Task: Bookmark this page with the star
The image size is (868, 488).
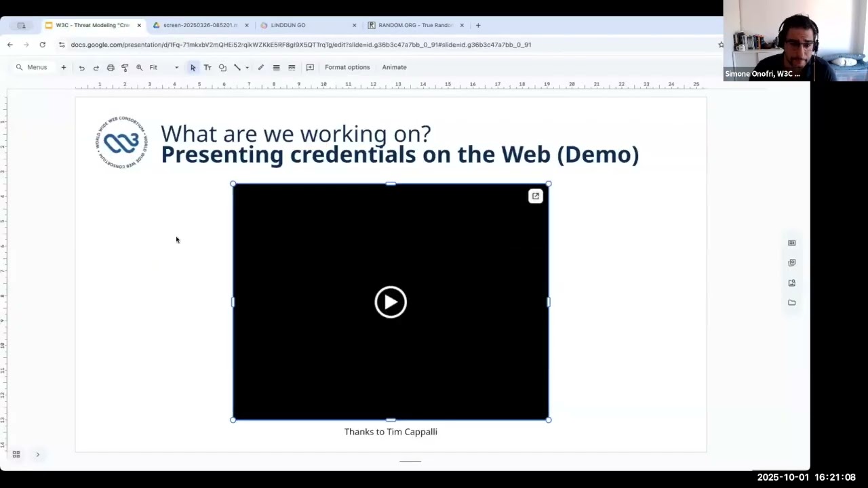Action: tap(720, 45)
